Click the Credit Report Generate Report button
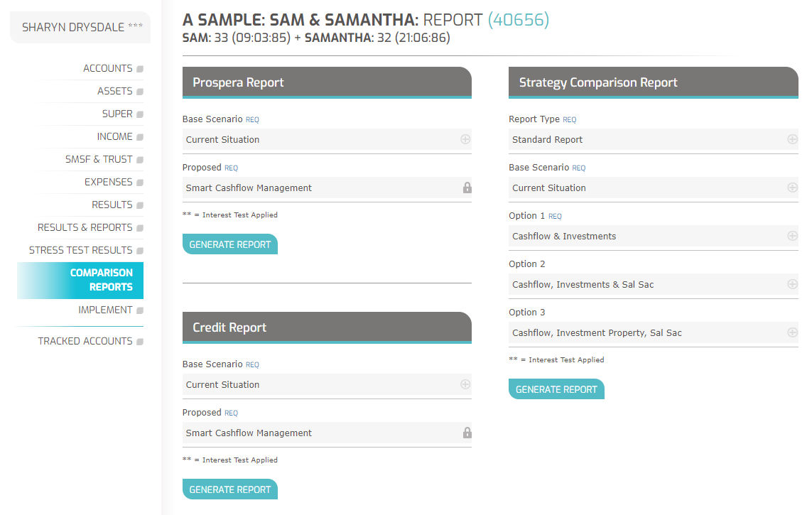Image resolution: width=812 pixels, height=515 pixels. click(x=230, y=489)
